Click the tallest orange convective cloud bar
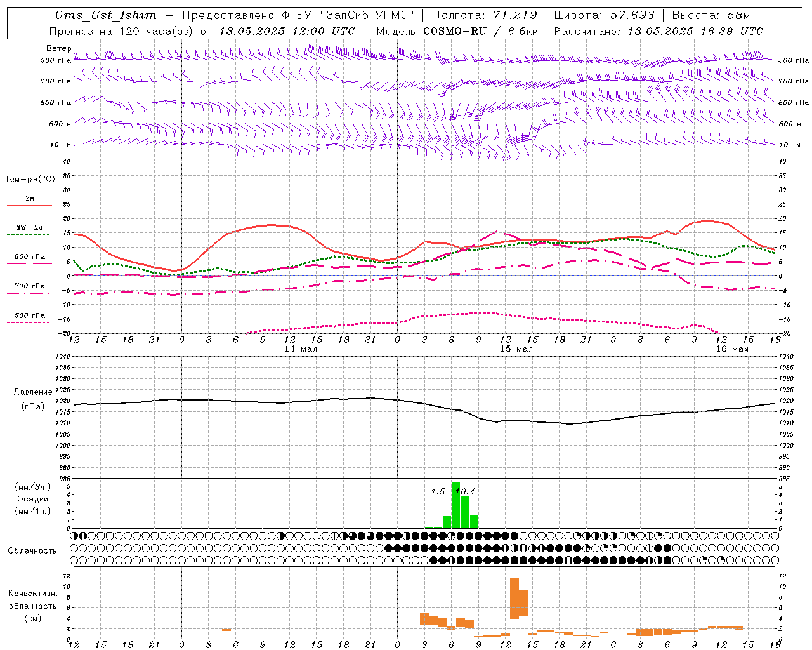 tap(514, 598)
